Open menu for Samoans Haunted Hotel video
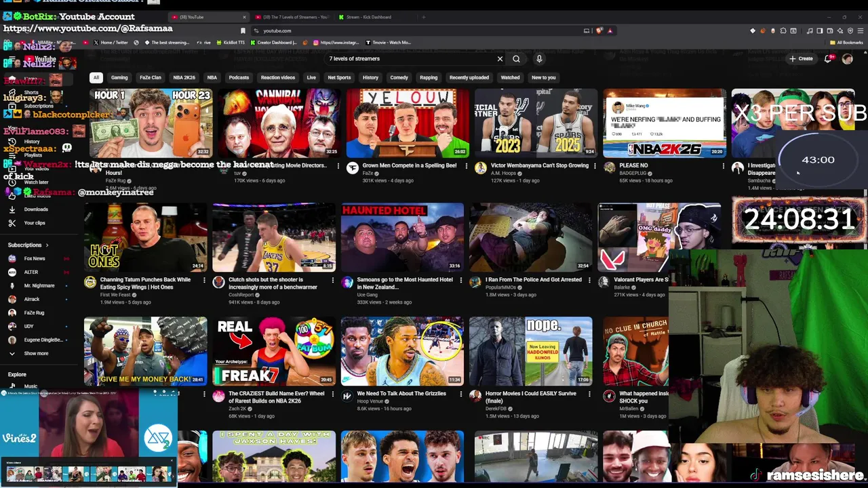 pos(460,280)
